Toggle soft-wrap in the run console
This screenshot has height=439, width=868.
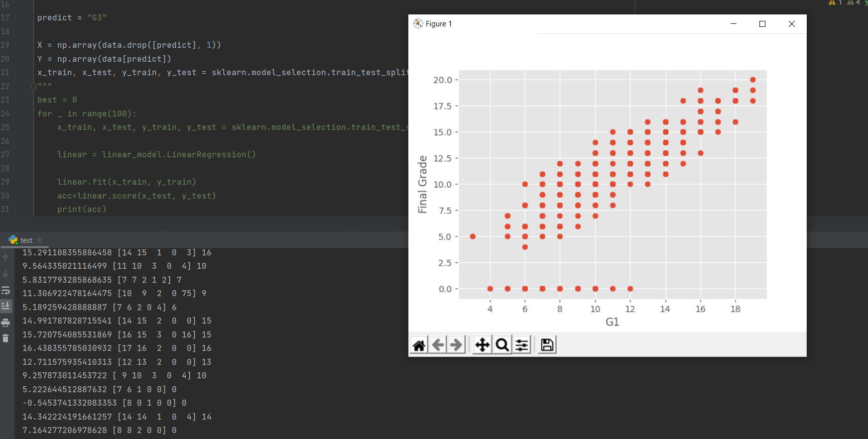coord(6,290)
